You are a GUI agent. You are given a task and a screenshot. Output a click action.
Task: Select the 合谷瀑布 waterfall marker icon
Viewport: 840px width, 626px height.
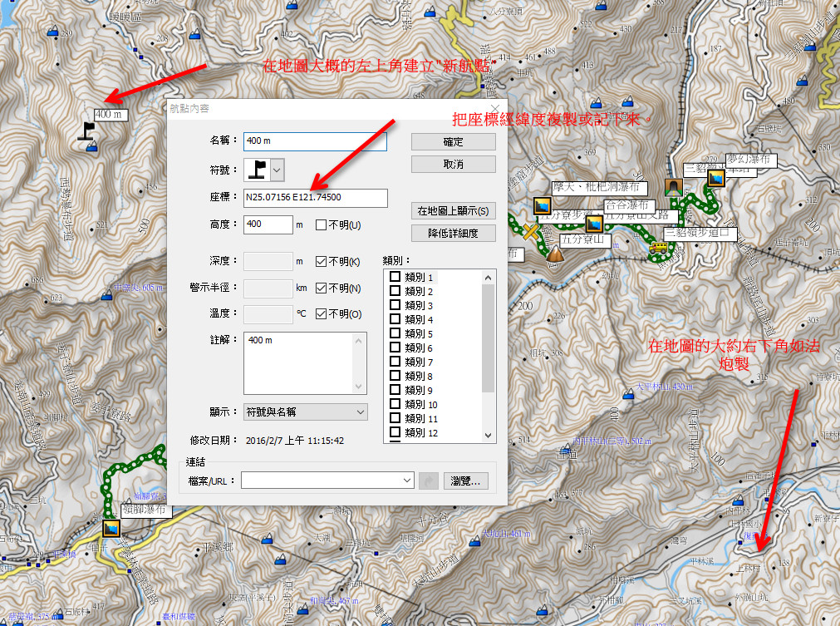click(594, 224)
